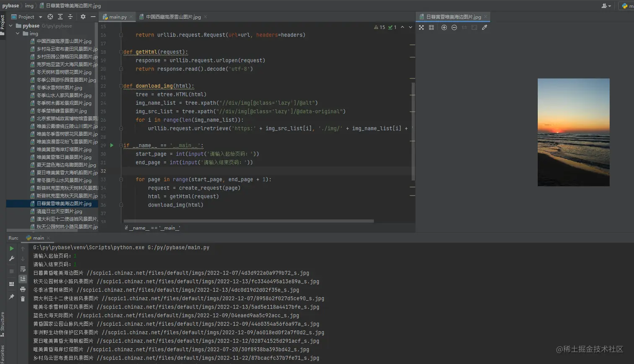Open the Favorites side tool stripe

pyautogui.click(x=3, y=354)
